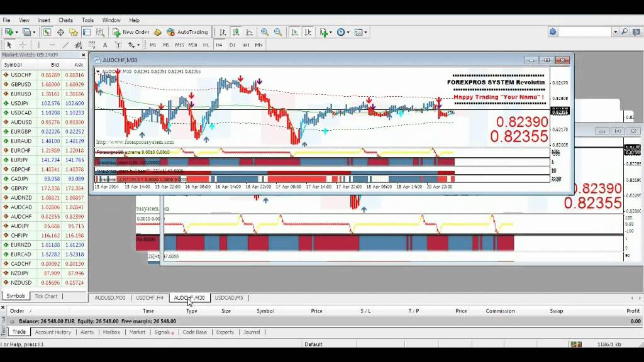The width and height of the screenshot is (644, 362).
Task: Toggle the Market Watch window icon
Action: (47, 32)
